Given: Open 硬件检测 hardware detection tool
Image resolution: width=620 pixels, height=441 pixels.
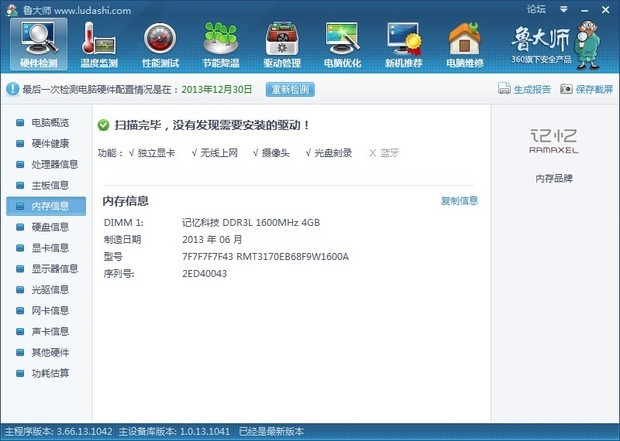Looking at the screenshot, I should pyautogui.click(x=39, y=45).
